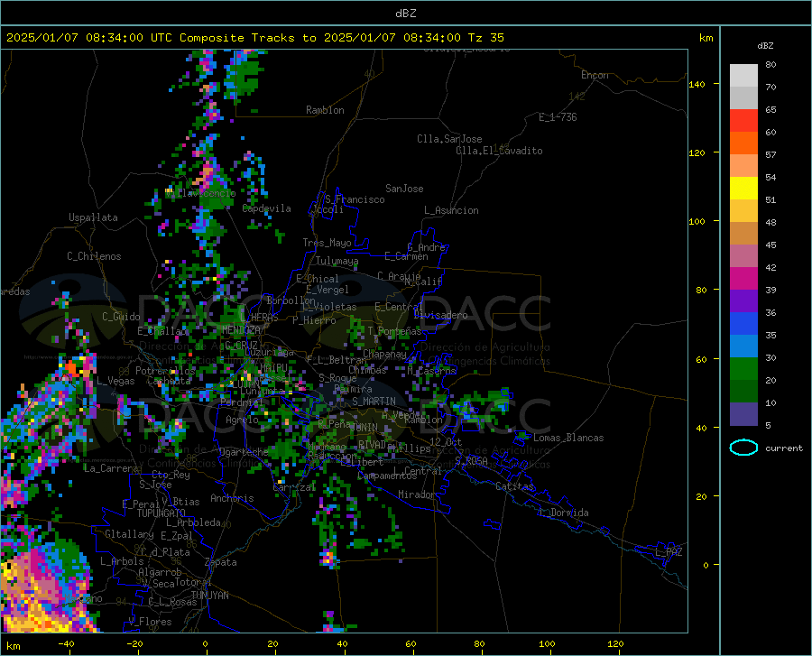Screen dimensions: 812x656
Task: Click the Catitas place label
Action: (x=514, y=486)
